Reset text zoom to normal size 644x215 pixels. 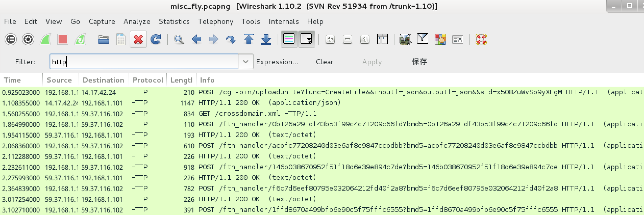pos(365,39)
